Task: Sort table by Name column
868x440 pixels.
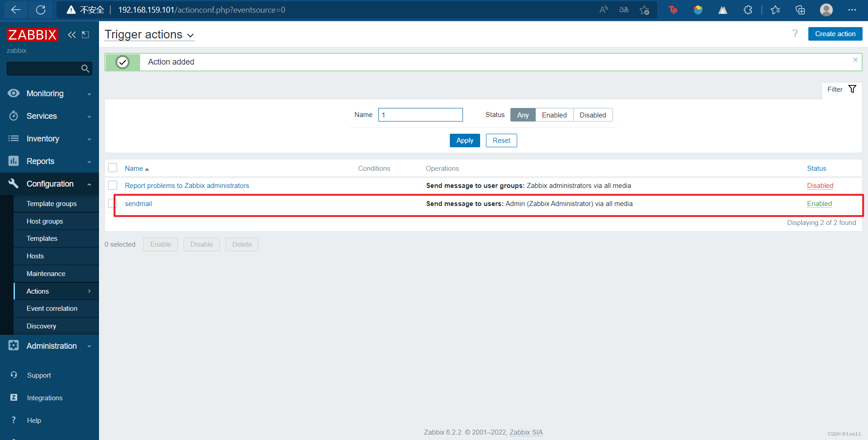Action: click(x=137, y=169)
